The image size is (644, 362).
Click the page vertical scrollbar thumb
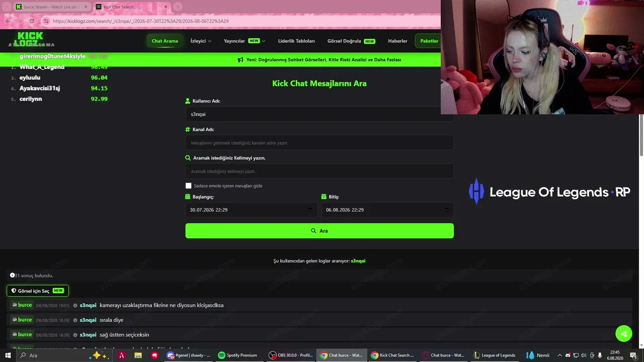tap(641, 135)
